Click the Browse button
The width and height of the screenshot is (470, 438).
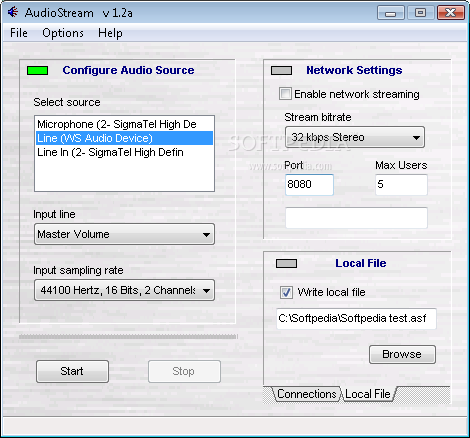[x=402, y=354]
